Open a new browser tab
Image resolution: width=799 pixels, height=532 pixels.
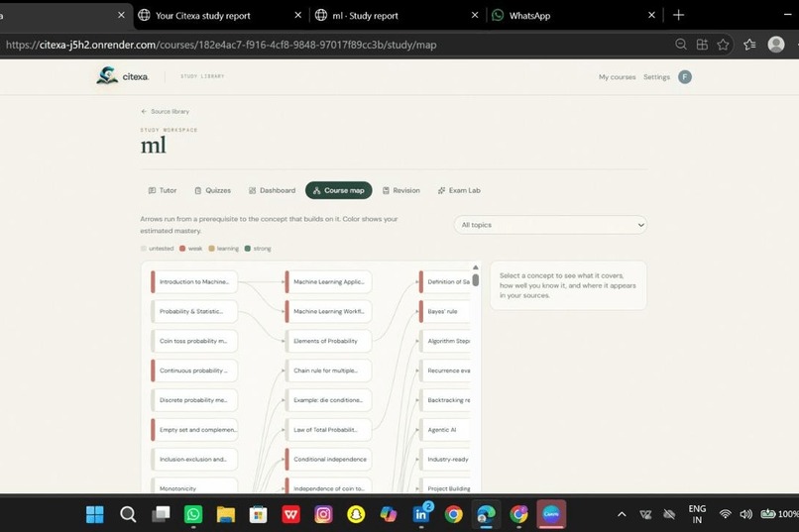(x=678, y=15)
